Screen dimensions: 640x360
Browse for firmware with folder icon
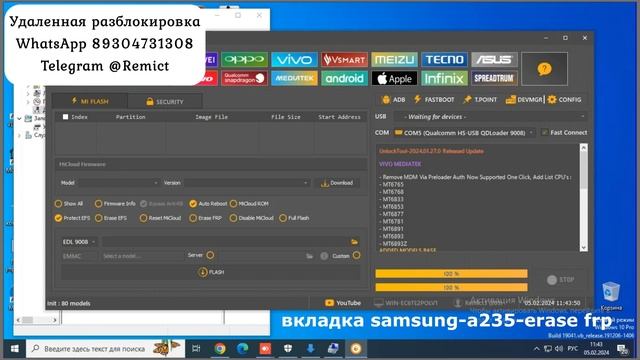point(354,242)
